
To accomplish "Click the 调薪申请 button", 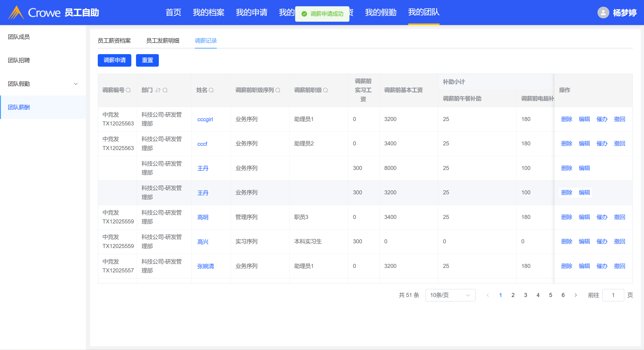I will (115, 60).
